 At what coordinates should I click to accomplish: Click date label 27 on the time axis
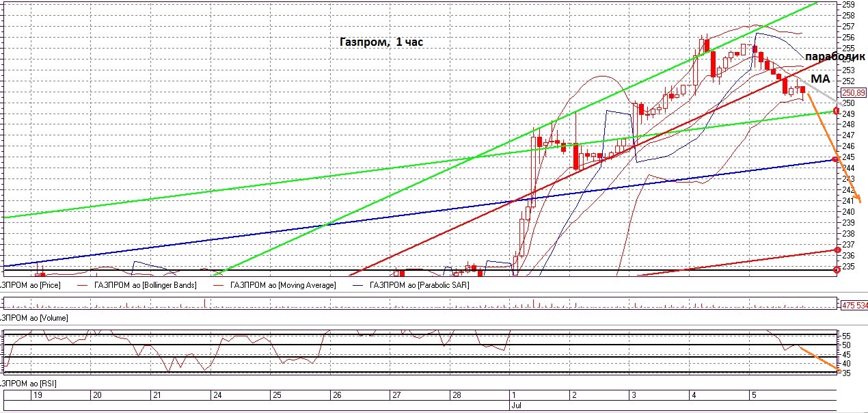coord(396,395)
